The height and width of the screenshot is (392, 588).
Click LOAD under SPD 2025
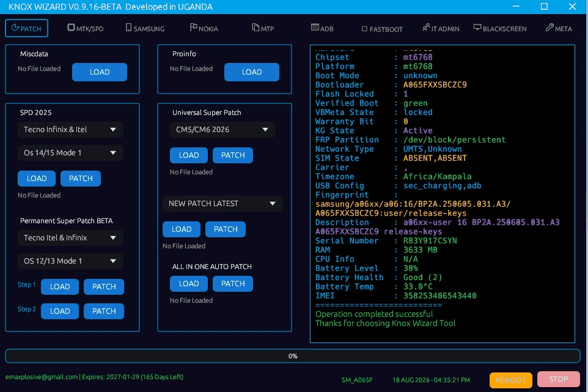click(37, 179)
